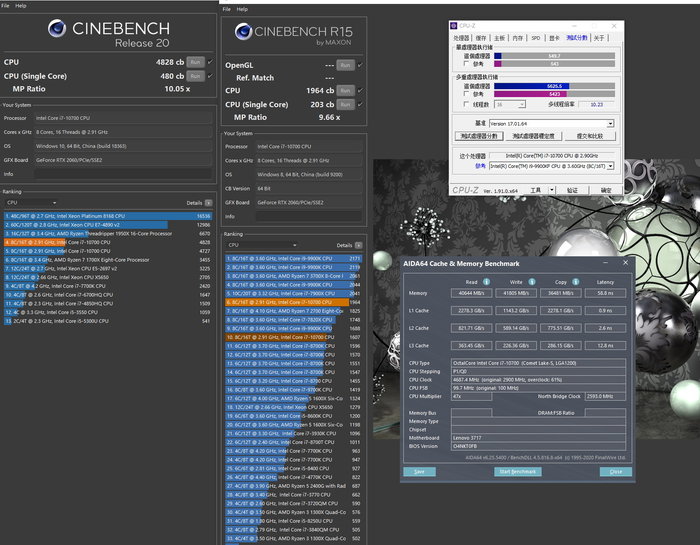This screenshot has width=700, height=545.
Task: Switch to the SPD tab in CPU-Z
Action: point(536,38)
